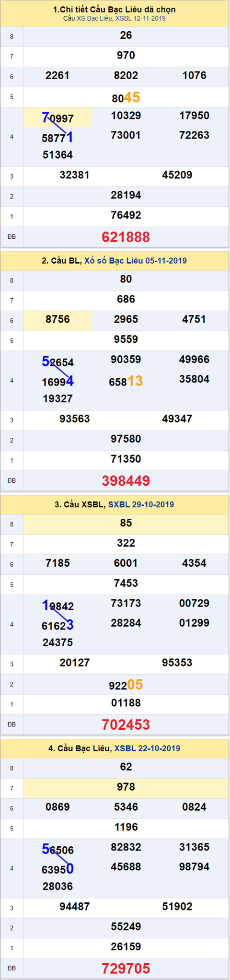Image resolution: width=230 pixels, height=980 pixels.
Task: Select the heading text '3. Cầu XSBL'
Action: point(80,504)
